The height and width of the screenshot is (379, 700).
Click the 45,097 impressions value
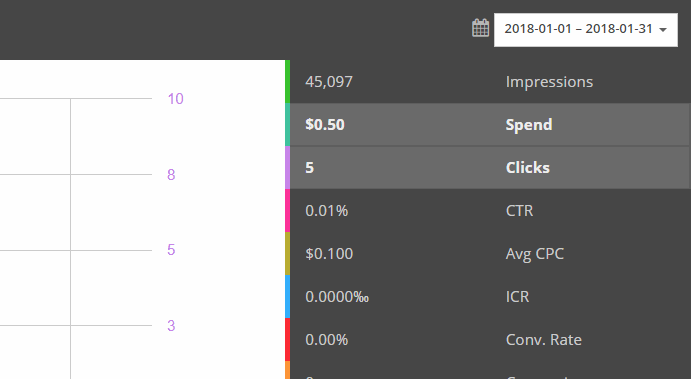[x=329, y=82]
